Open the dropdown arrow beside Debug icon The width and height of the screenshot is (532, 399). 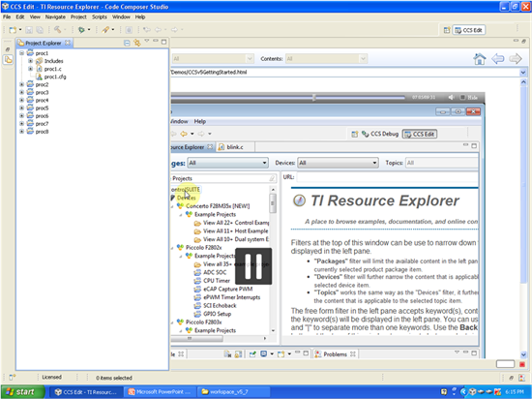pyautogui.click(x=89, y=30)
